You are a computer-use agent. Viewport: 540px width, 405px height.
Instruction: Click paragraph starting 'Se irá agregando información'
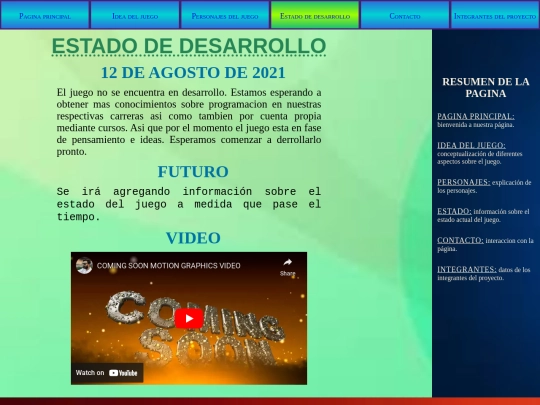[189, 204]
